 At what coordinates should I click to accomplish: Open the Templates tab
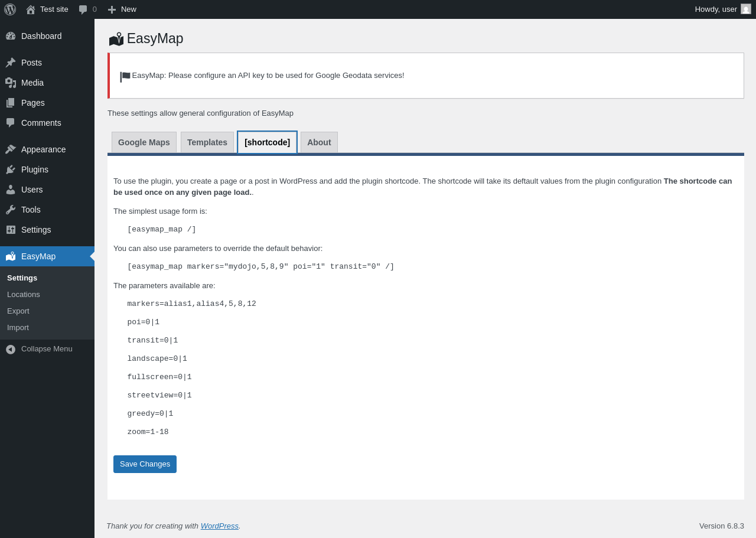[x=207, y=142]
